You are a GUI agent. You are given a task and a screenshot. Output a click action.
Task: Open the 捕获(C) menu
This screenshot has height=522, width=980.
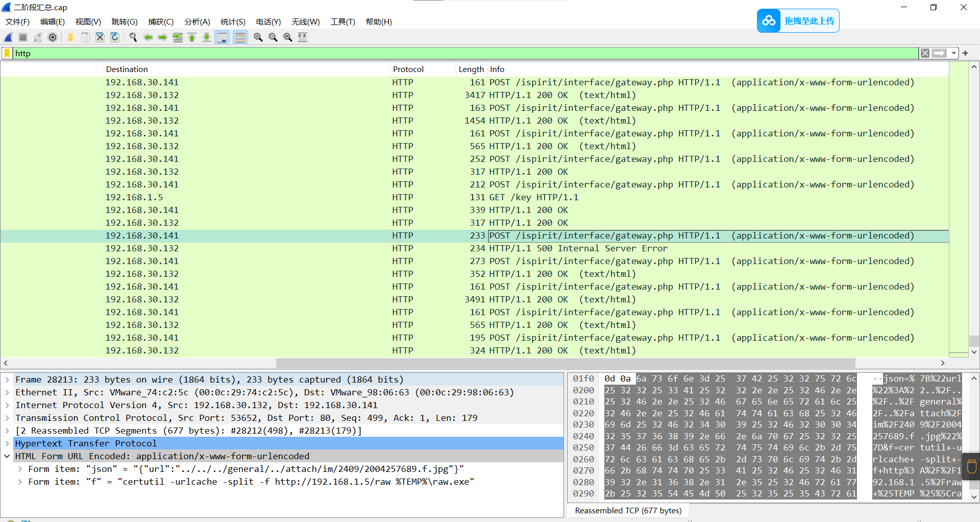pyautogui.click(x=161, y=21)
